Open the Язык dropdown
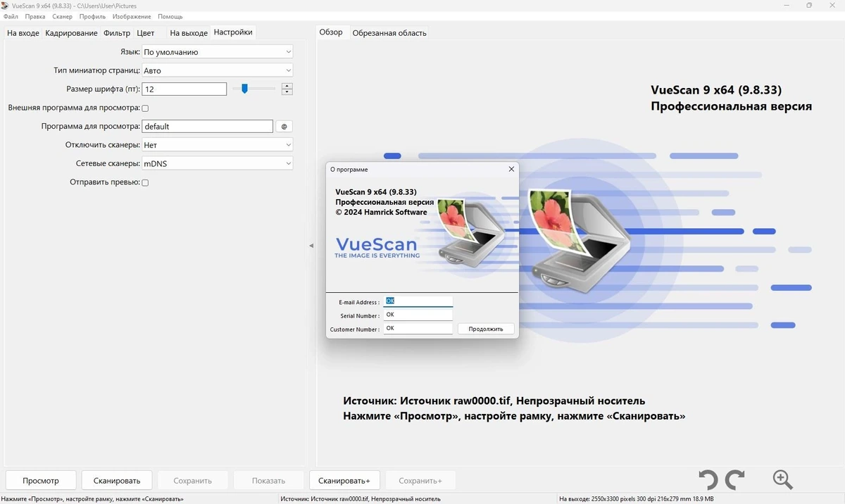The height and width of the screenshot is (504, 845). point(218,51)
